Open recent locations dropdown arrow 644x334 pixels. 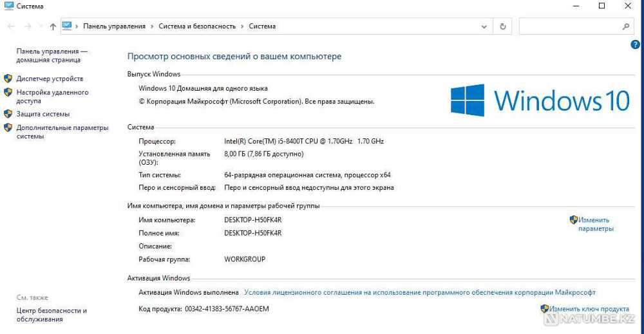tap(41, 26)
